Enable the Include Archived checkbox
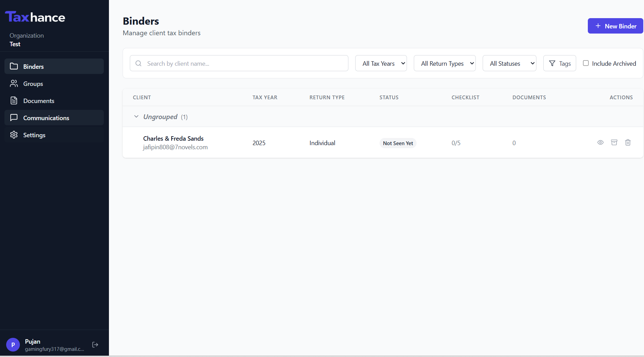644x357 pixels. 586,63
